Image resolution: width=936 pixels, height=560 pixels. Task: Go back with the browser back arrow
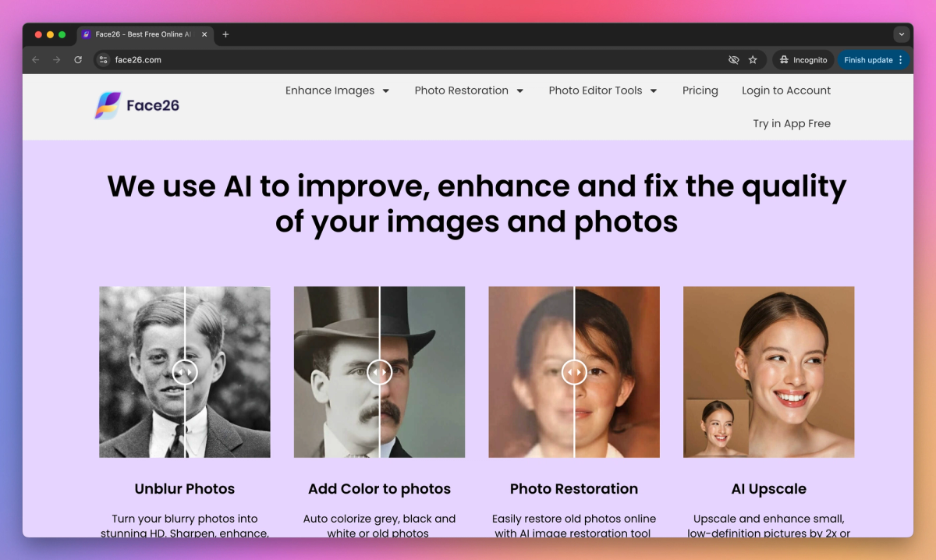pyautogui.click(x=36, y=60)
